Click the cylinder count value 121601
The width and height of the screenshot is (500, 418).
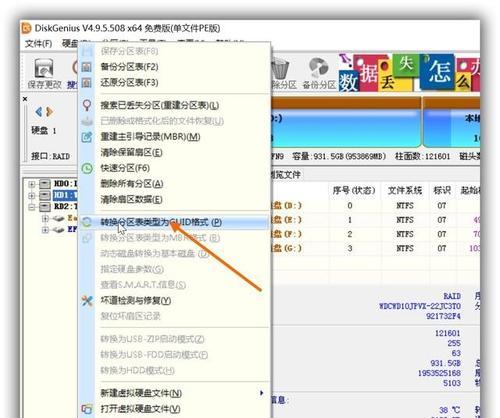pos(448,333)
